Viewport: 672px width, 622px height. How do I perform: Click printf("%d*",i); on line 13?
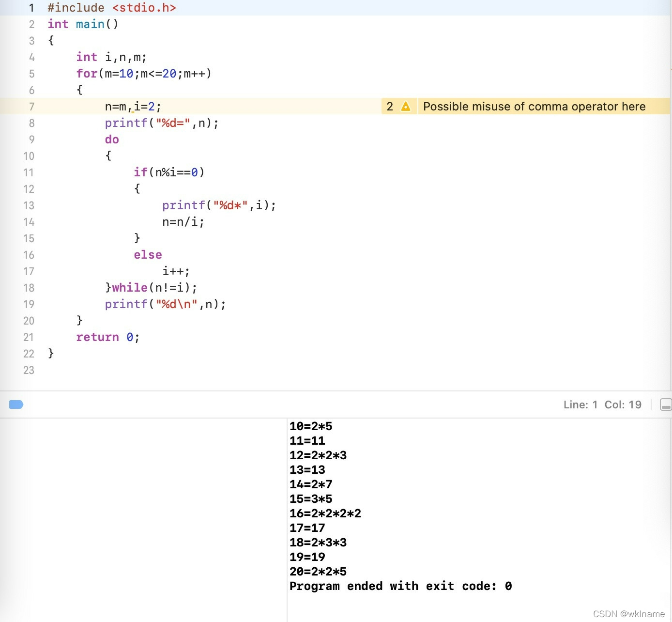click(x=219, y=205)
